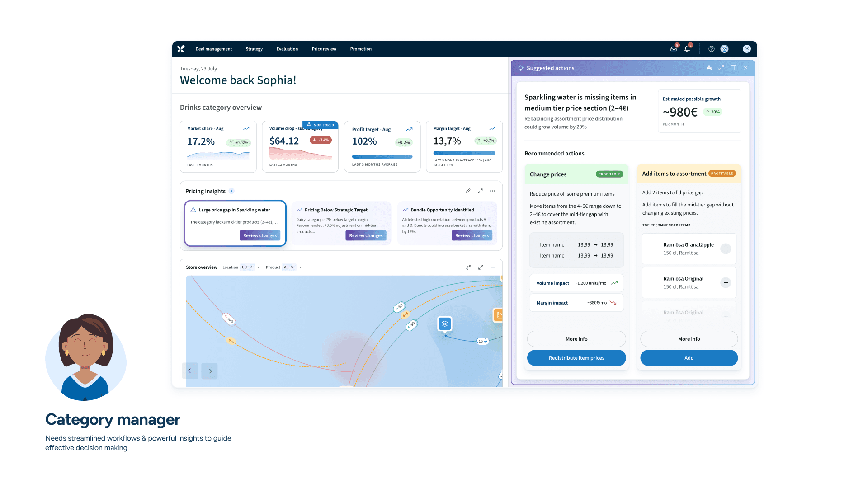868x488 pixels.
Task: Click the orange factory marker on map
Action: click(x=498, y=315)
